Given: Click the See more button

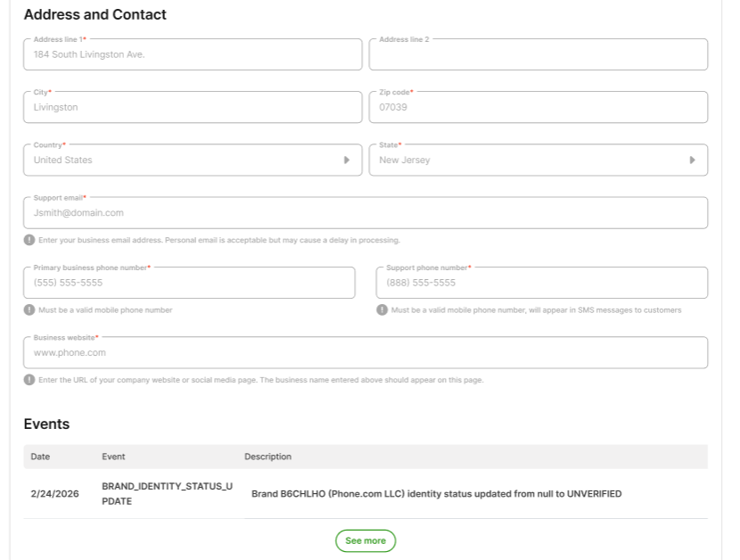Looking at the screenshot, I should tap(366, 540).
